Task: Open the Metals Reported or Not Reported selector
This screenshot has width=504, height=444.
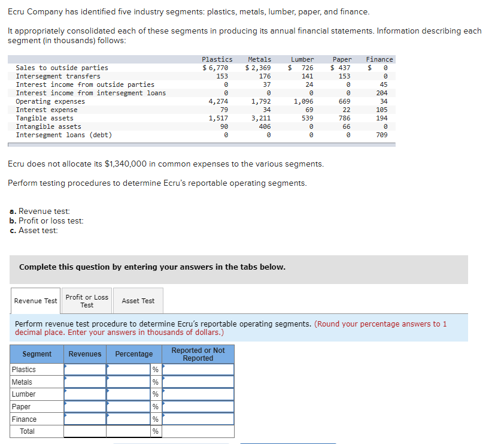Action: (198, 382)
